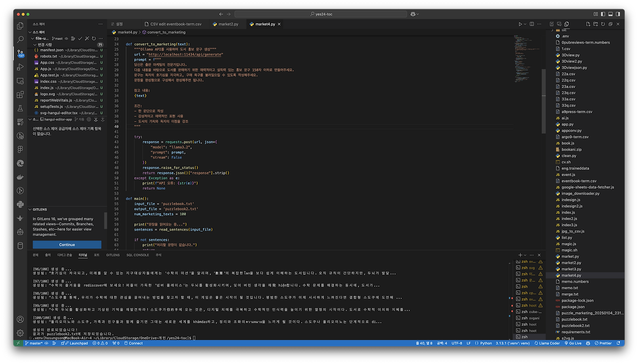
Task: Open the SQL CONSOLE panel tab
Action: (138, 255)
